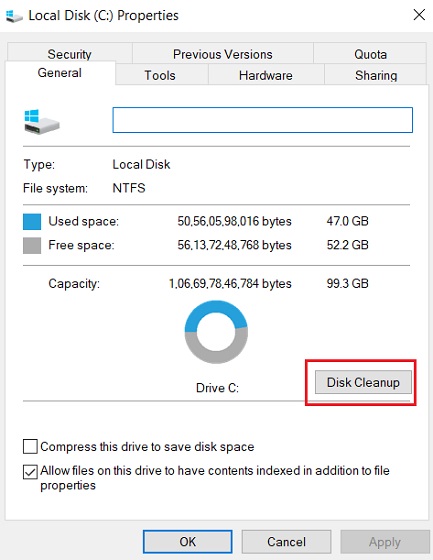The width and height of the screenshot is (433, 560).
Task: Close the Local Disk Properties dialog
Action: click(419, 15)
